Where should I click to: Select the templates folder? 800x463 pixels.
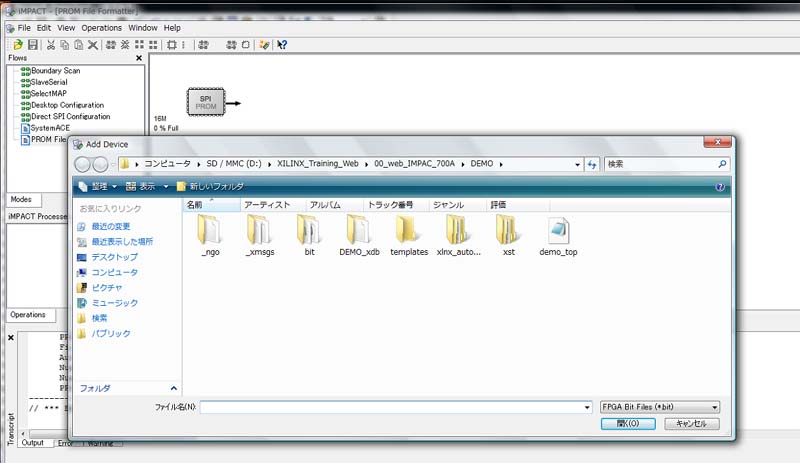tap(409, 235)
